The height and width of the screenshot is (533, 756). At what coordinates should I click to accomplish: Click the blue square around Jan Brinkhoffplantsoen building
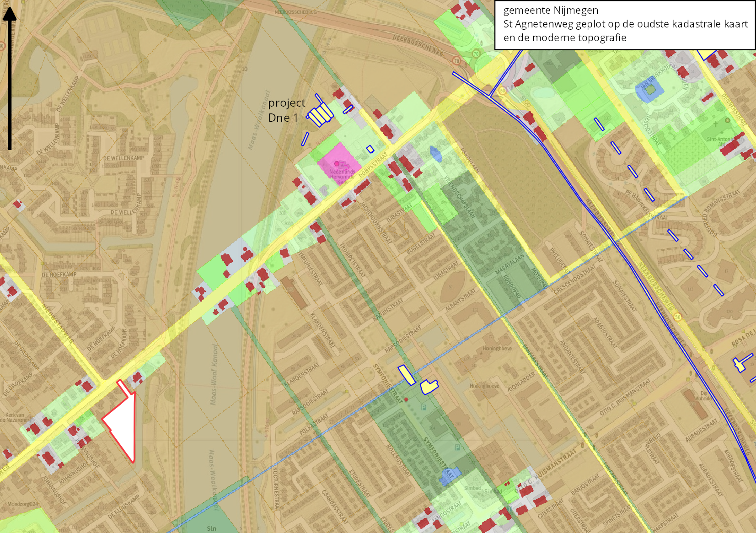pos(649,90)
